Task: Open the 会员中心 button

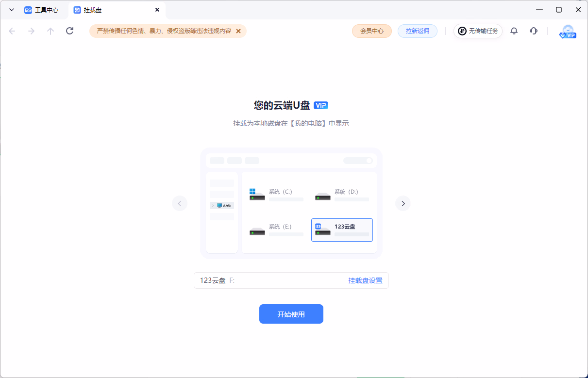Action: (371, 31)
